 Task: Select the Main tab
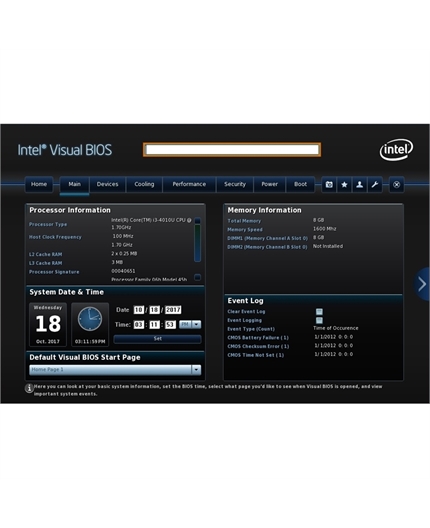pos(74,184)
